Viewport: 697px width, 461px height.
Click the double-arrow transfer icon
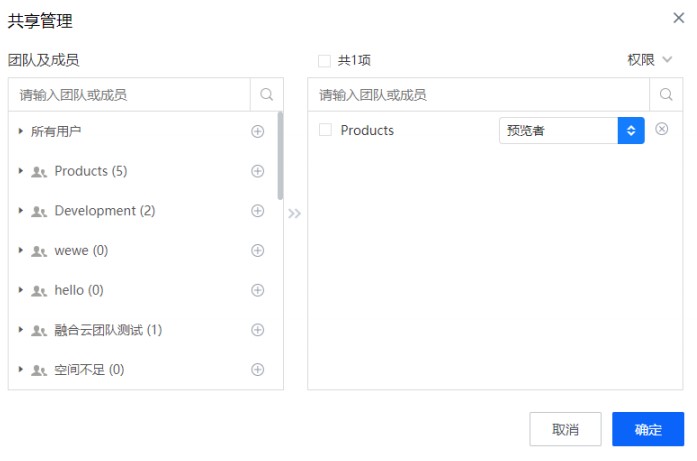[295, 213]
